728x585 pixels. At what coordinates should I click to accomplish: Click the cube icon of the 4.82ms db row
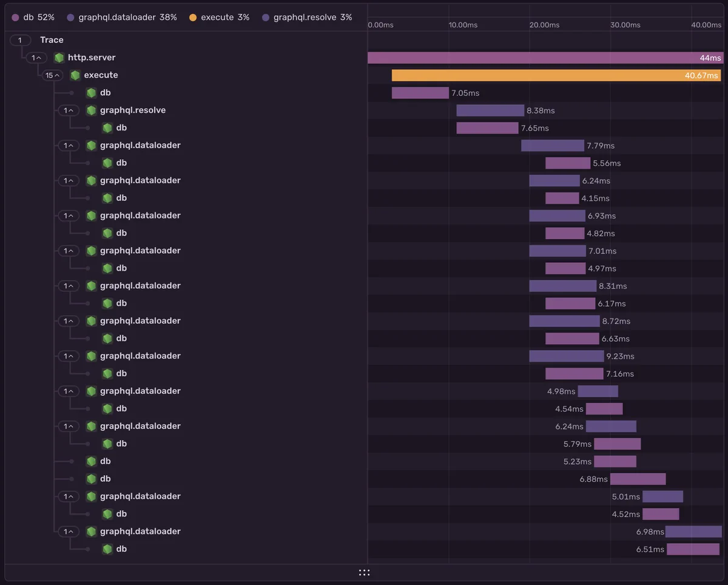107,234
